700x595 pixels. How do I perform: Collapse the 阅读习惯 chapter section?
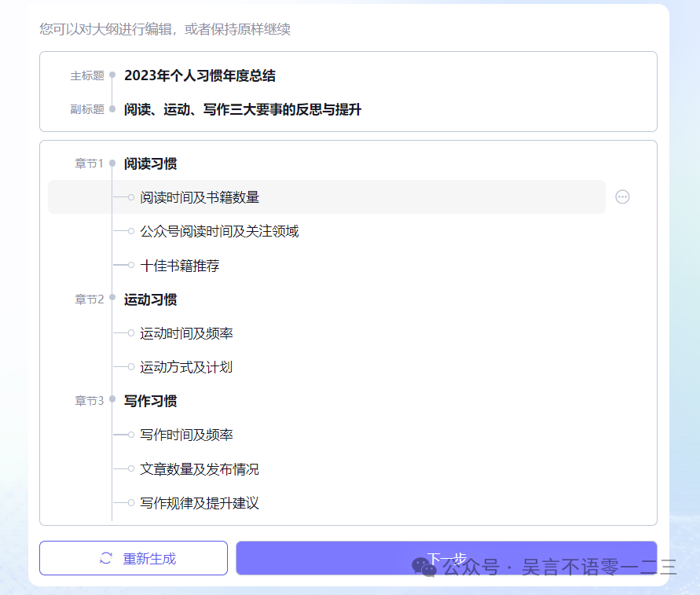click(x=112, y=163)
